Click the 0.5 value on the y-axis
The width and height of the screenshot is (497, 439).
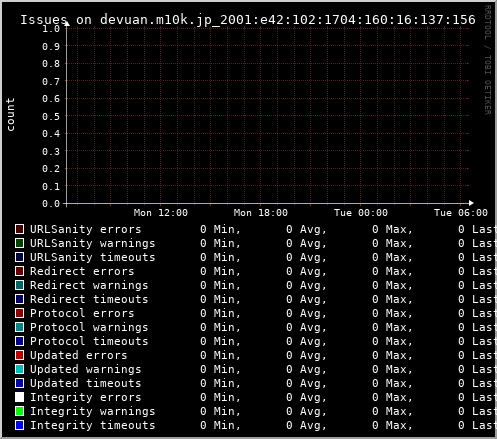[x=51, y=116]
